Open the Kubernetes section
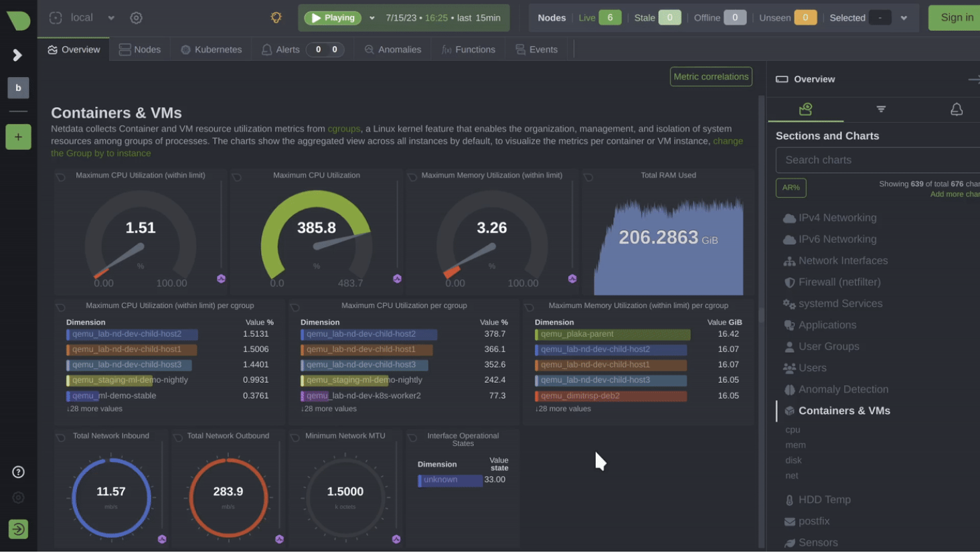The height and width of the screenshot is (553, 980). pos(210,49)
